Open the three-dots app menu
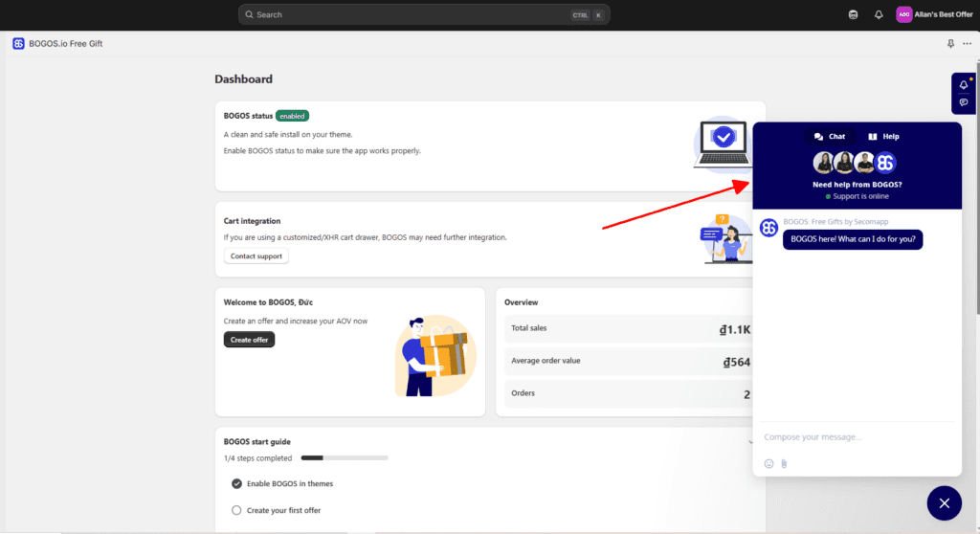980x534 pixels. coord(967,44)
